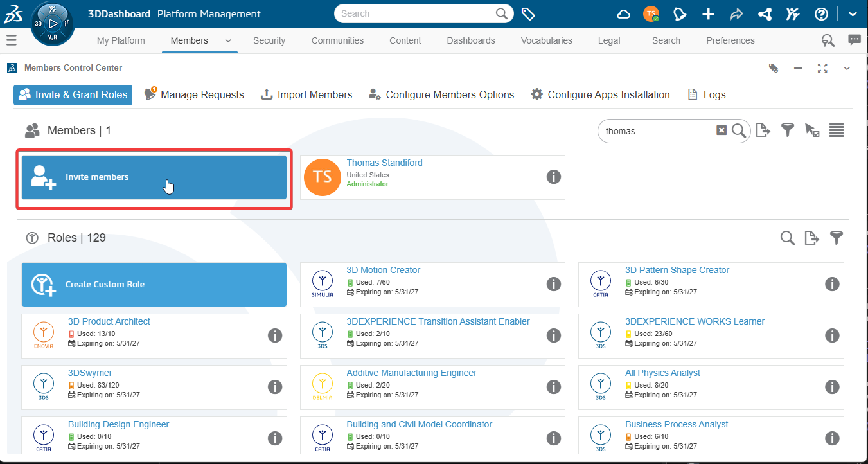The width and height of the screenshot is (868, 464).
Task: Show info for Thomas Standiford
Action: point(554,177)
